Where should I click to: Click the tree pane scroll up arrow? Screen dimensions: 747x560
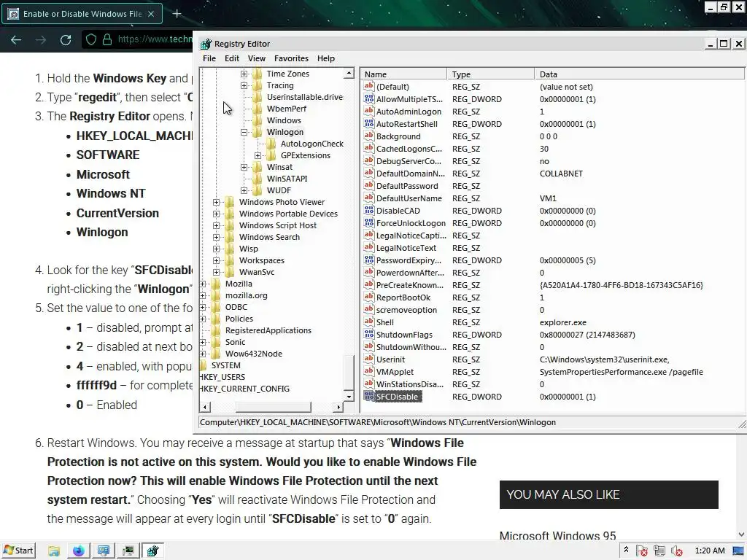[x=349, y=73]
